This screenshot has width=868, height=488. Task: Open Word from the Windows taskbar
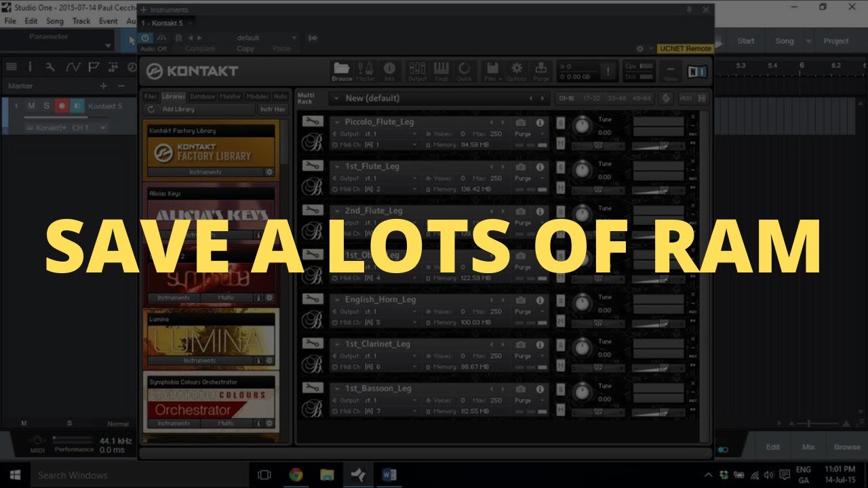pos(389,474)
